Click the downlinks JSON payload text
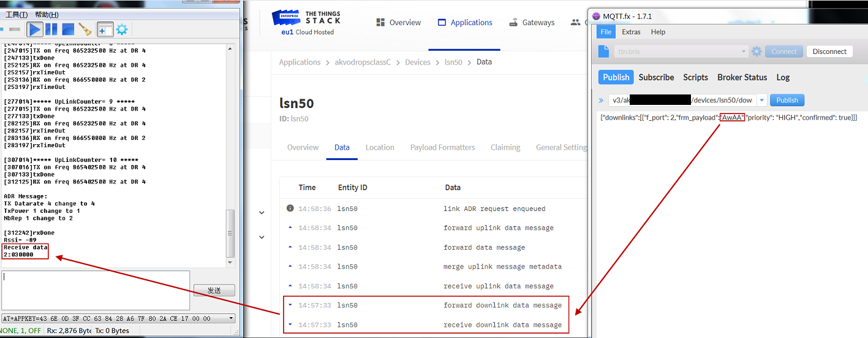The width and height of the screenshot is (868, 338). (729, 117)
